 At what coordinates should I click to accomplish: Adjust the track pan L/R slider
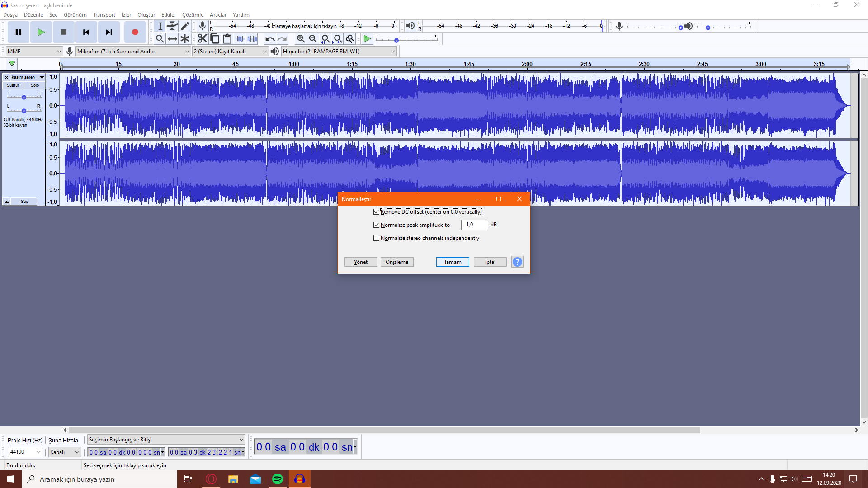pyautogui.click(x=24, y=110)
